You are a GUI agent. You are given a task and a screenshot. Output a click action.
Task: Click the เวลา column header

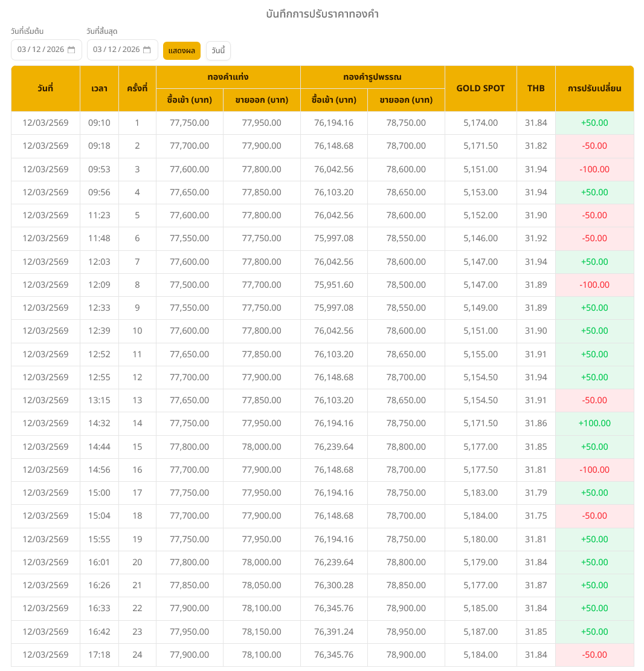coord(99,88)
